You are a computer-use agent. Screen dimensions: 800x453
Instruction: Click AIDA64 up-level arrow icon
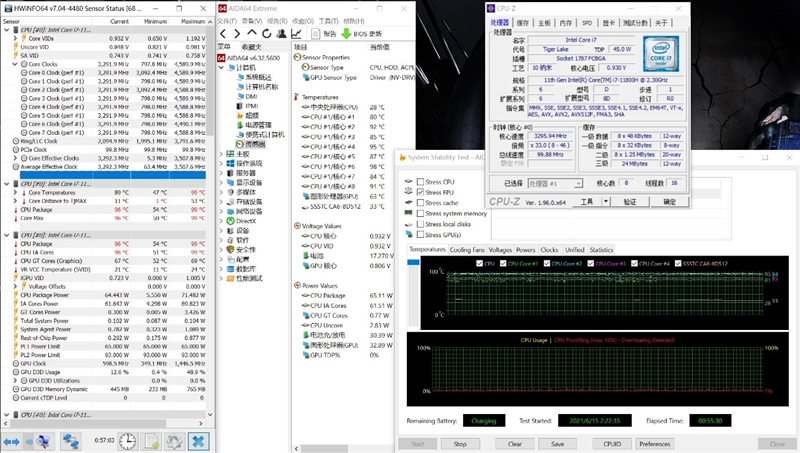point(252,33)
